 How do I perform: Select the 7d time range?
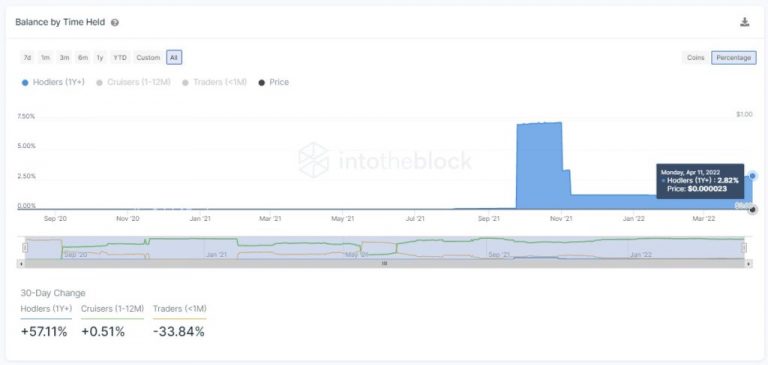[27, 58]
